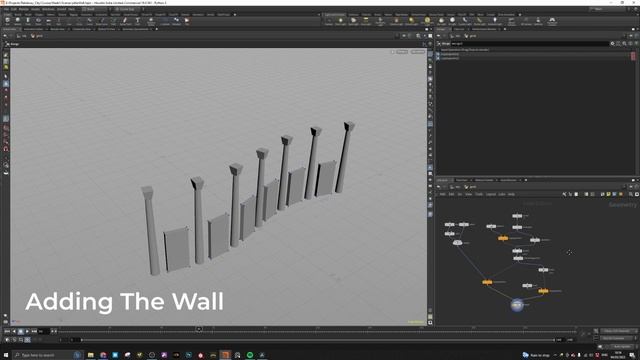The height and width of the screenshot is (360, 640).
Task: Select the Box shelf tool
Action: pos(7,21)
